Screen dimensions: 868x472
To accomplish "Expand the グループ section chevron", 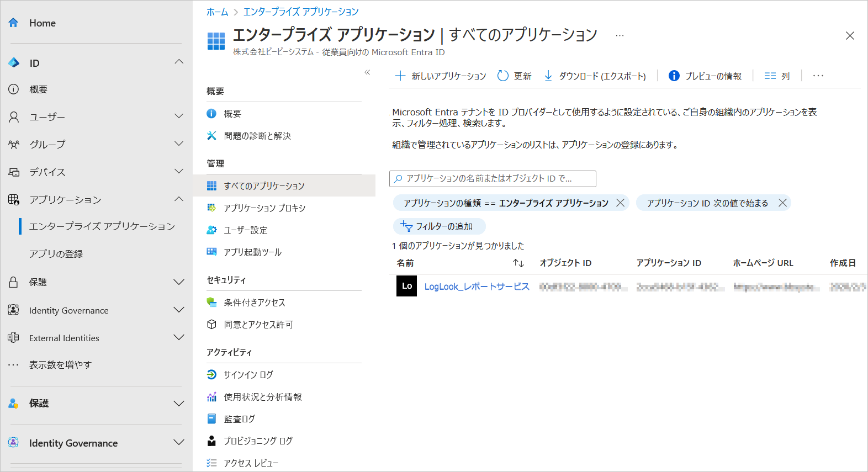I will 179,144.
